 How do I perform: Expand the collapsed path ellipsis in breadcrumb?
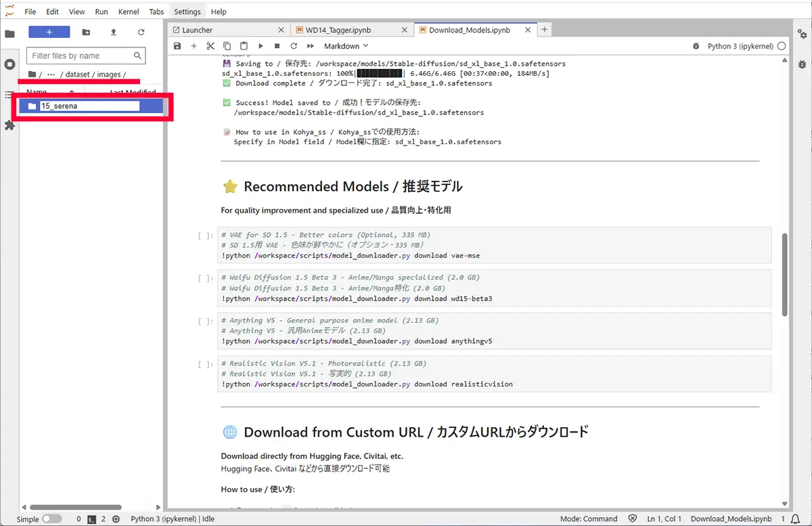click(x=51, y=74)
